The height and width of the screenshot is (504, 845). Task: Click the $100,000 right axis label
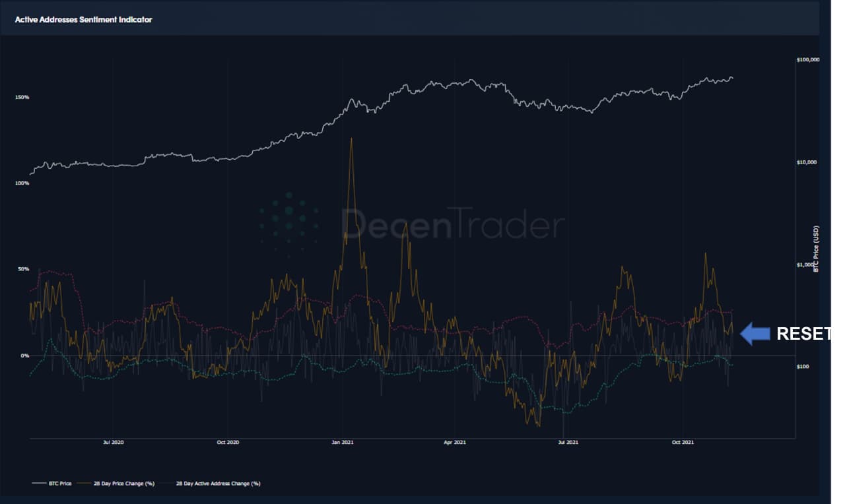[808, 59]
